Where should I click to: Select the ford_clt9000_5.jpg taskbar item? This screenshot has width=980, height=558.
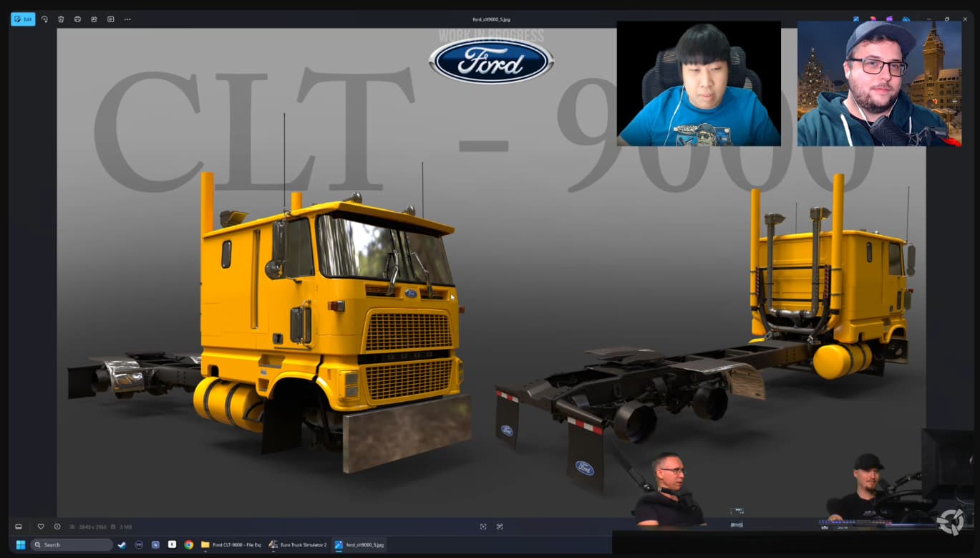[x=359, y=544]
